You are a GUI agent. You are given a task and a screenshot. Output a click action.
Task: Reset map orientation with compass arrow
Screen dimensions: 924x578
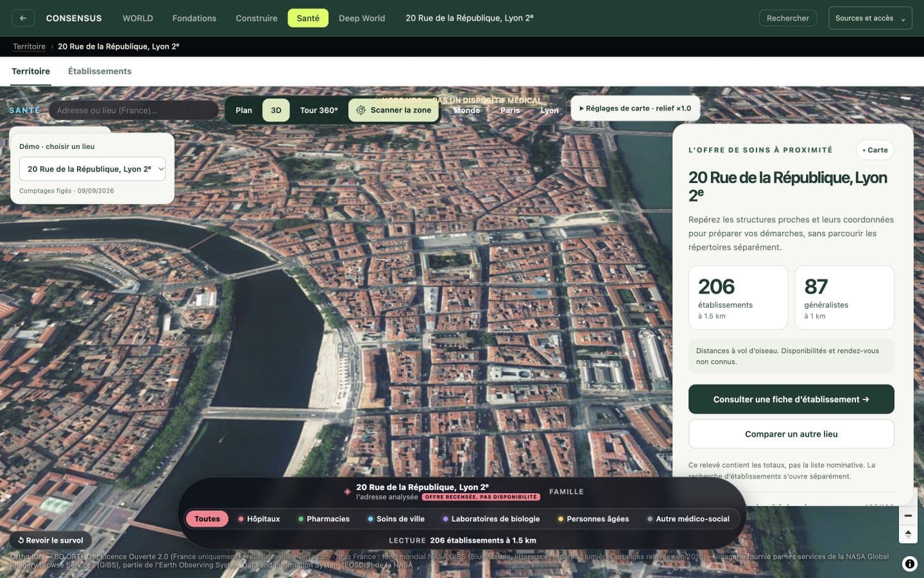pyautogui.click(x=908, y=534)
